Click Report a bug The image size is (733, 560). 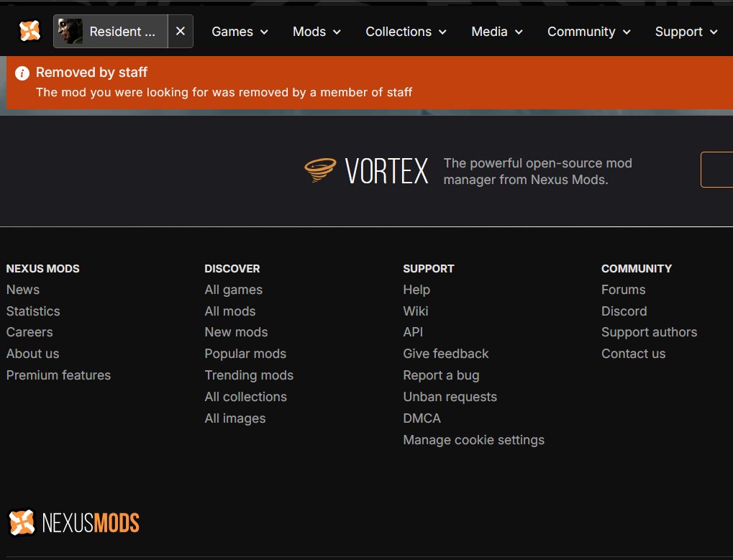click(x=441, y=375)
